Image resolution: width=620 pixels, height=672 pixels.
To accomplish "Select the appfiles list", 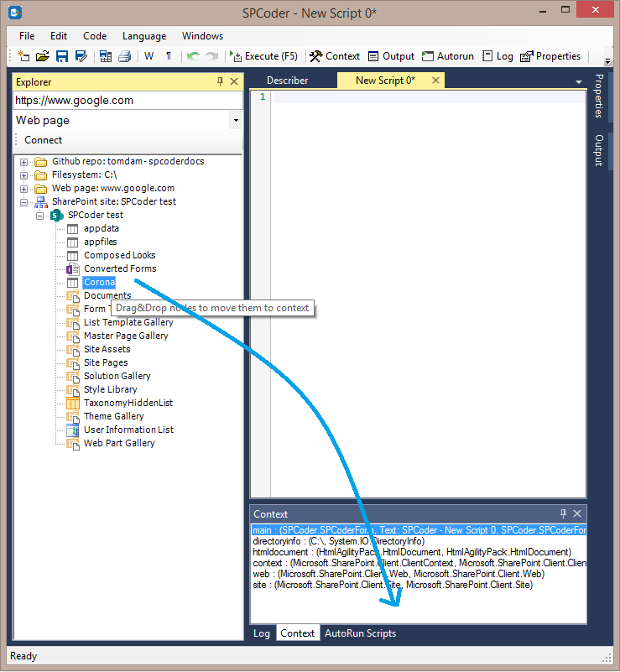I will click(101, 242).
